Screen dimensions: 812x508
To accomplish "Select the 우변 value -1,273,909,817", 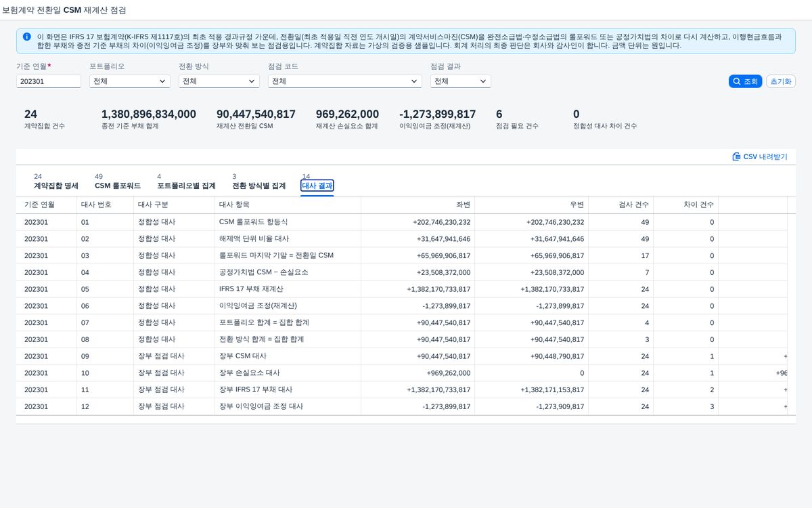I will (x=560, y=406).
